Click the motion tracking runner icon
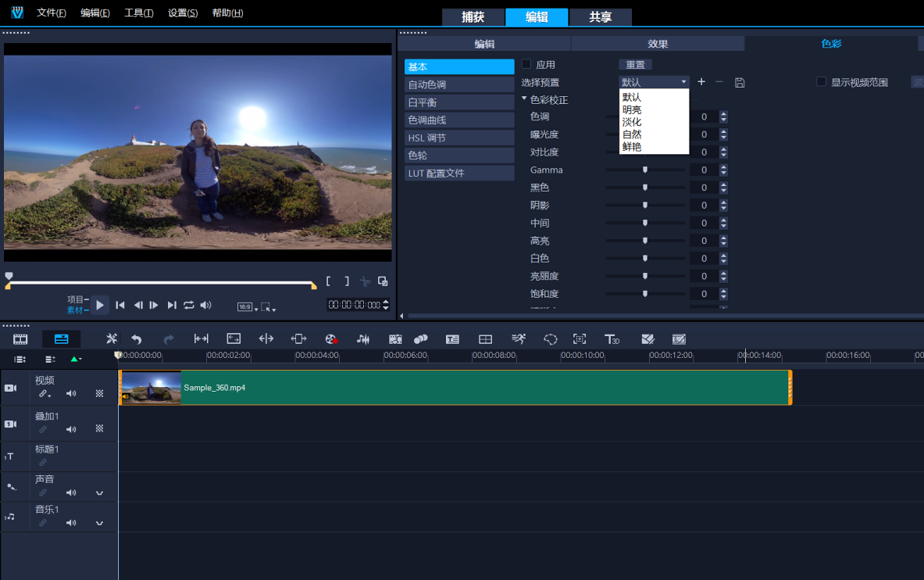The image size is (924, 580). (519, 339)
